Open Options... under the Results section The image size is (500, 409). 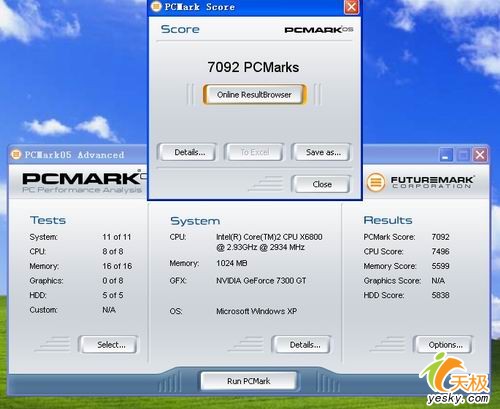coord(444,345)
